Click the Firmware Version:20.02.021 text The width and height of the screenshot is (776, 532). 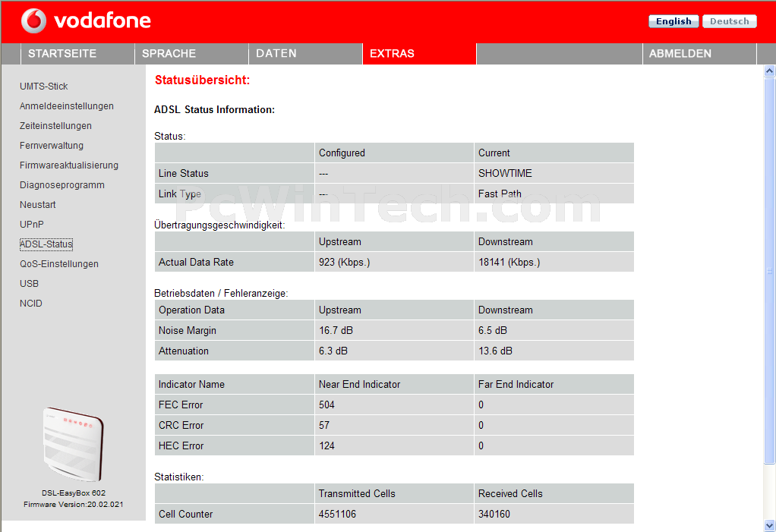[x=73, y=505]
